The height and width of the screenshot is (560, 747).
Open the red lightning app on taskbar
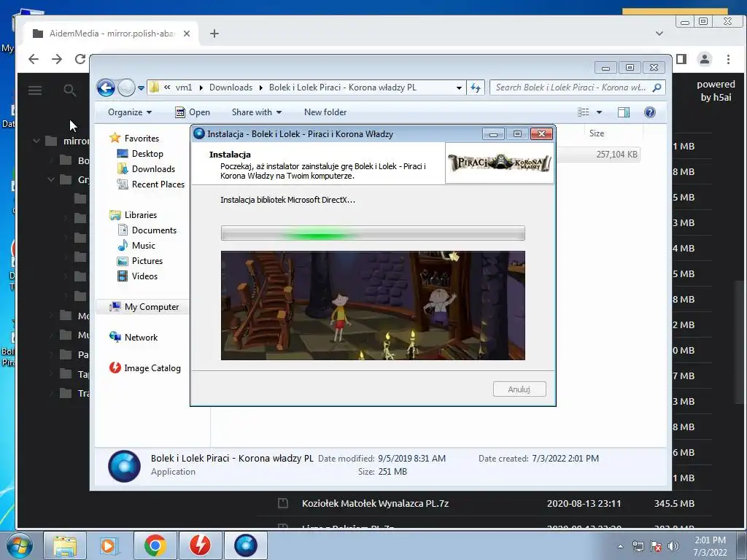[200, 545]
